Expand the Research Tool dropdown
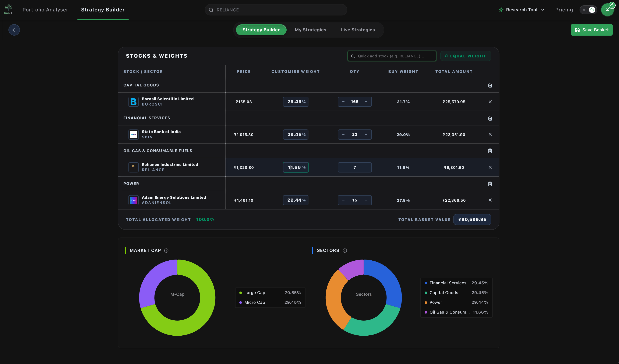The height and width of the screenshot is (364, 619). click(x=522, y=10)
